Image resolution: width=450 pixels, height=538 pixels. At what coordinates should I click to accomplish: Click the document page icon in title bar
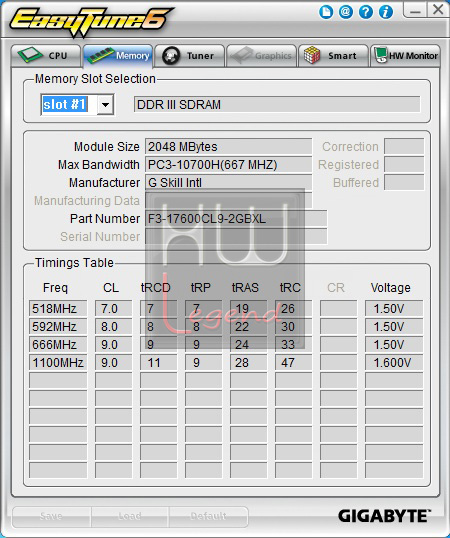click(326, 12)
